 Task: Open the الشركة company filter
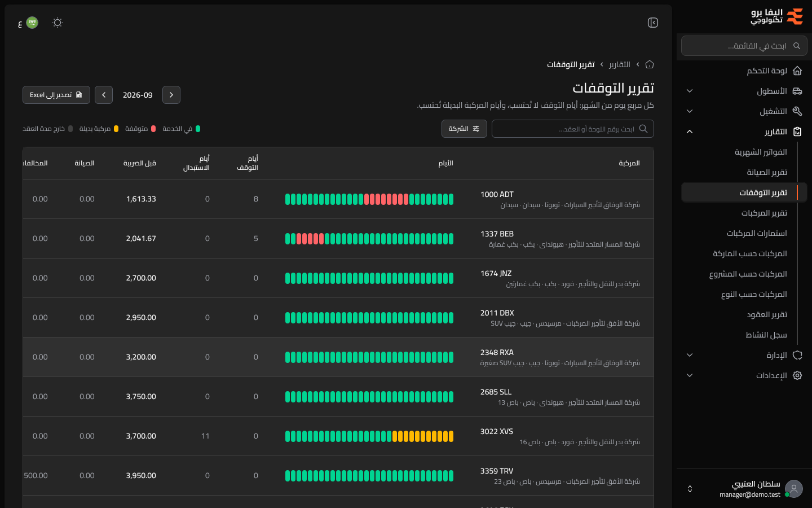(464, 129)
